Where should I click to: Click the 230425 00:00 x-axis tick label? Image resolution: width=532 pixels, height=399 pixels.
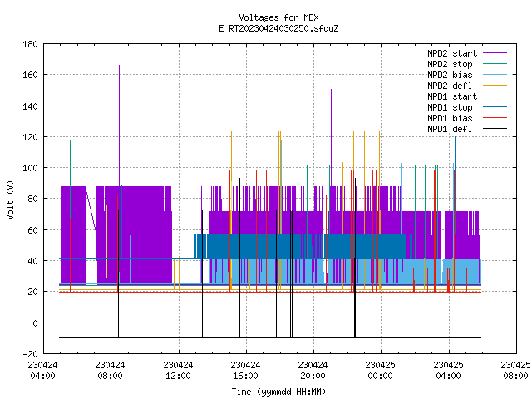(381, 371)
